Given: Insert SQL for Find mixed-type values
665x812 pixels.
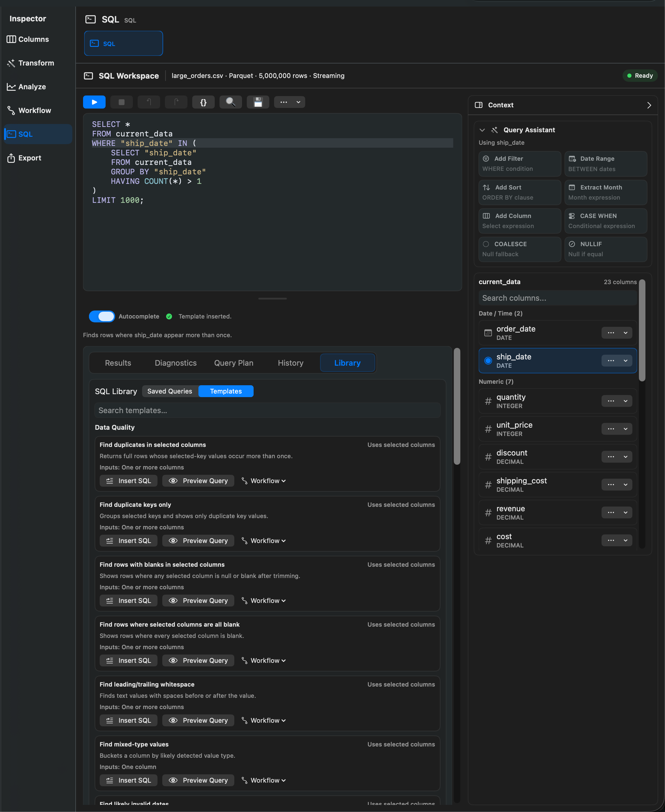Looking at the screenshot, I should click(128, 780).
